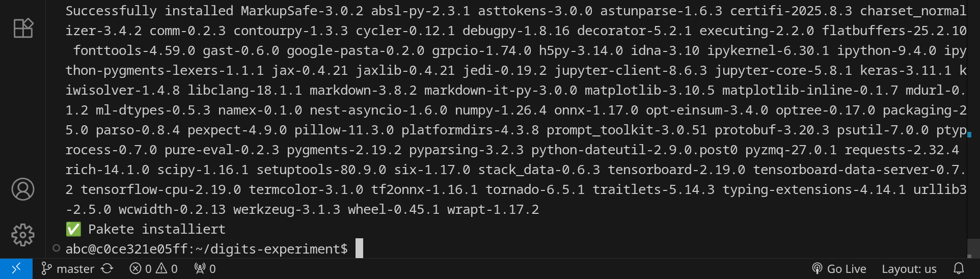Synchronize changes with the sync icon
Screen dimensions: 980x279
(x=107, y=268)
